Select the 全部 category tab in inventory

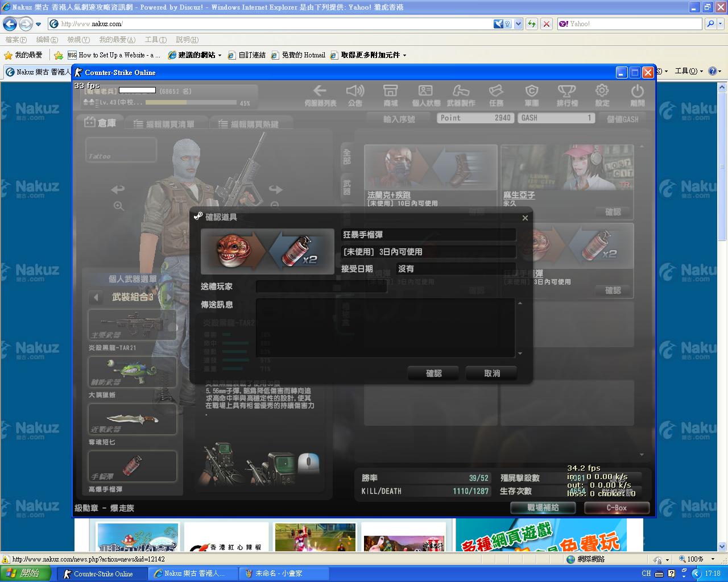coord(346,156)
